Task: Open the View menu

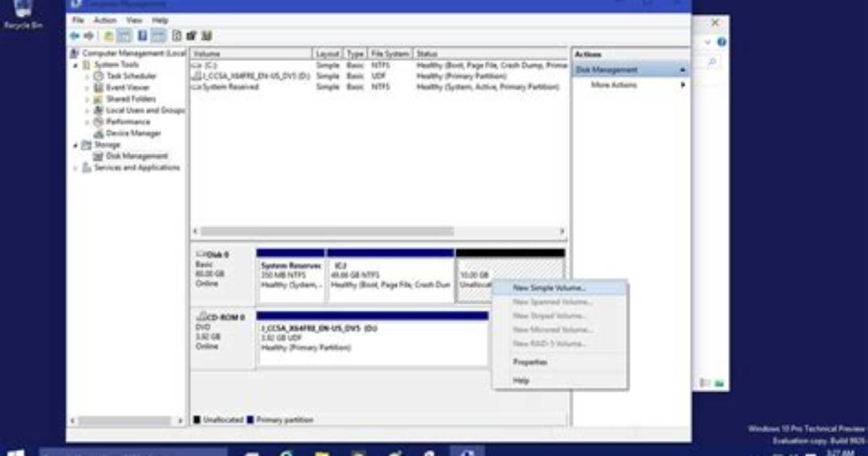Action: 134,20
